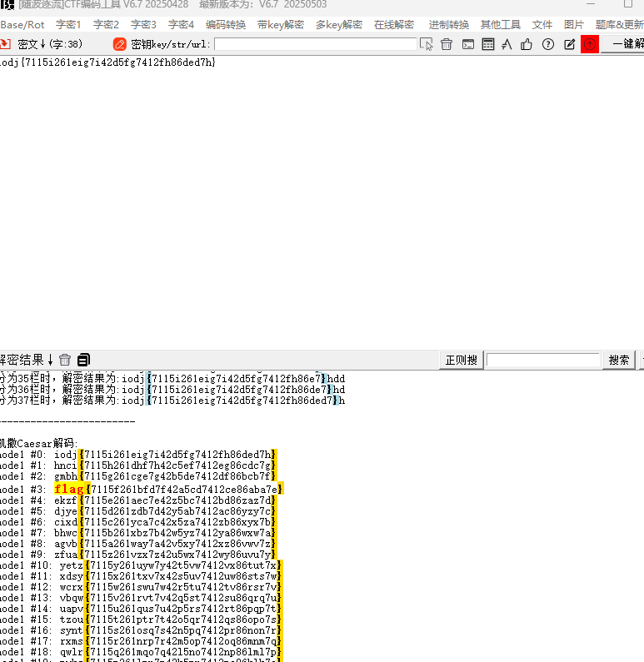Click the red upload arrow icon
This screenshot has height=662, width=644.
(590, 44)
